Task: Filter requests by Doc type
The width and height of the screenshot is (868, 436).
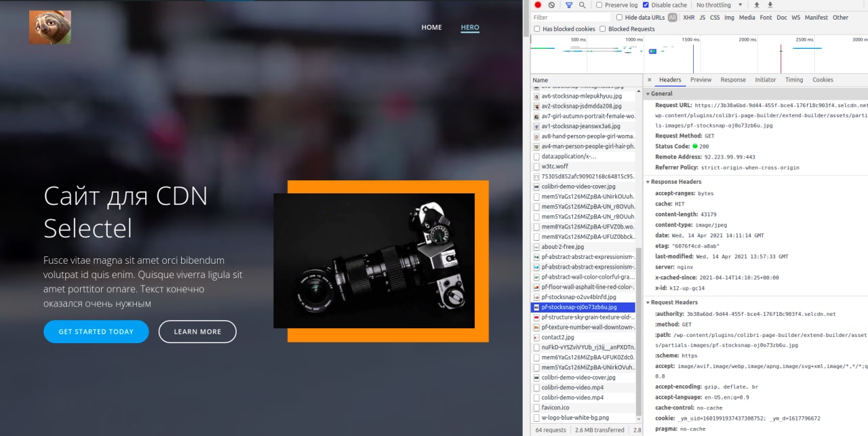Action: [x=782, y=18]
